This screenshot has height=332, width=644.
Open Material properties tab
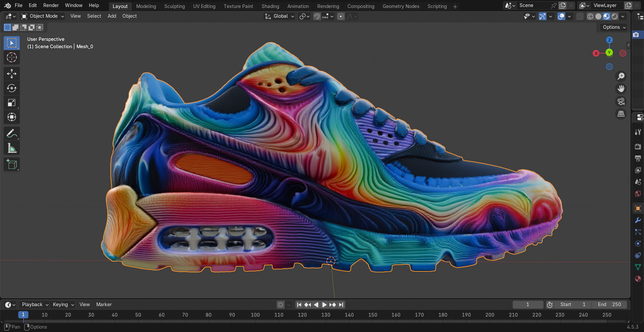point(638,279)
